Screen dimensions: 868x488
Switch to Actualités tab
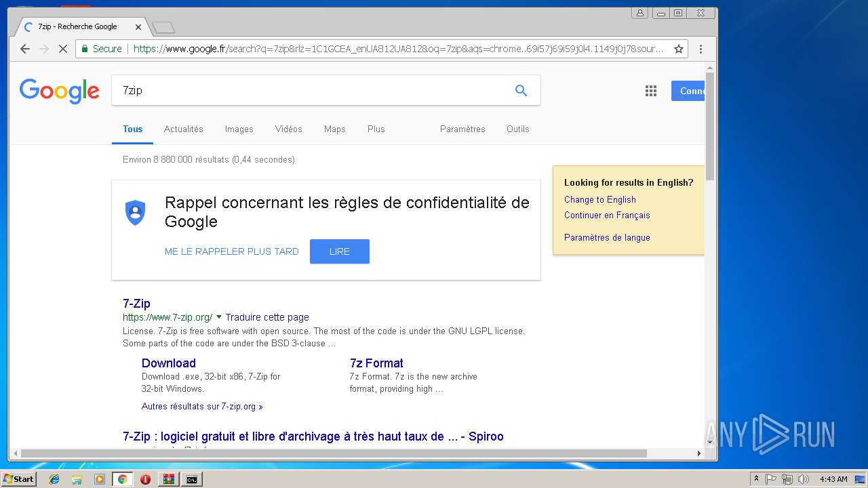(x=184, y=129)
